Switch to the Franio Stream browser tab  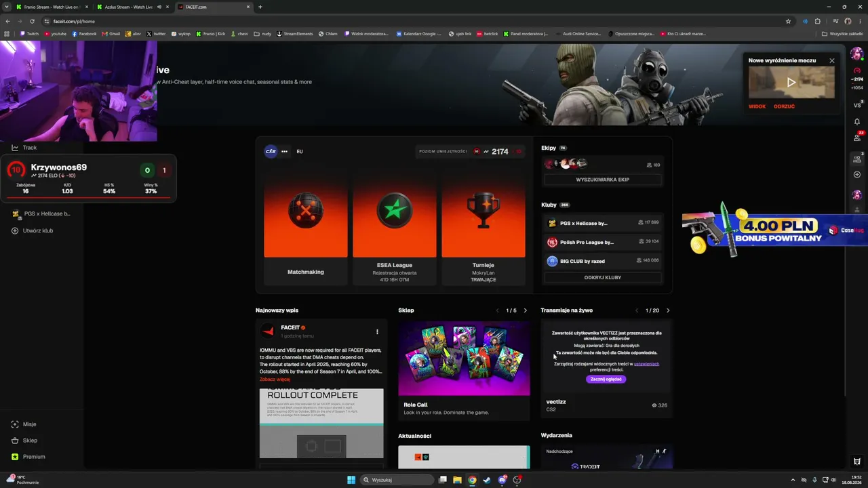[52, 7]
